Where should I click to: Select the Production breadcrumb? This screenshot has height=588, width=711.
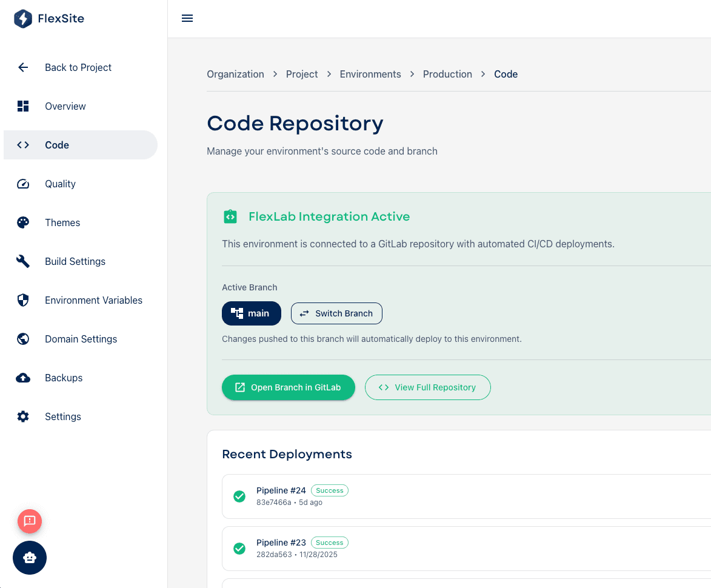point(448,74)
